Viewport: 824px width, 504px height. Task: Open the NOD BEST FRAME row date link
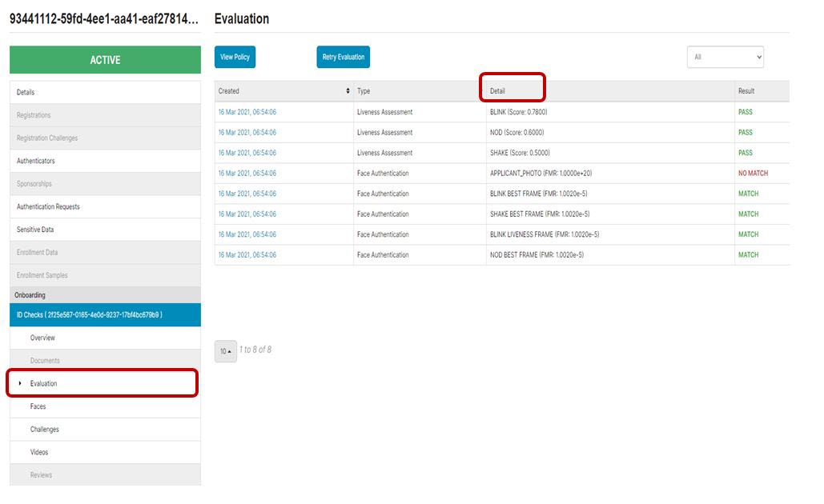point(247,255)
